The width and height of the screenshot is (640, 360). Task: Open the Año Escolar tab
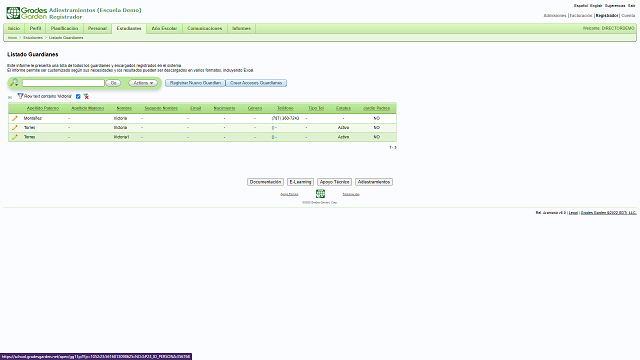(x=164, y=28)
